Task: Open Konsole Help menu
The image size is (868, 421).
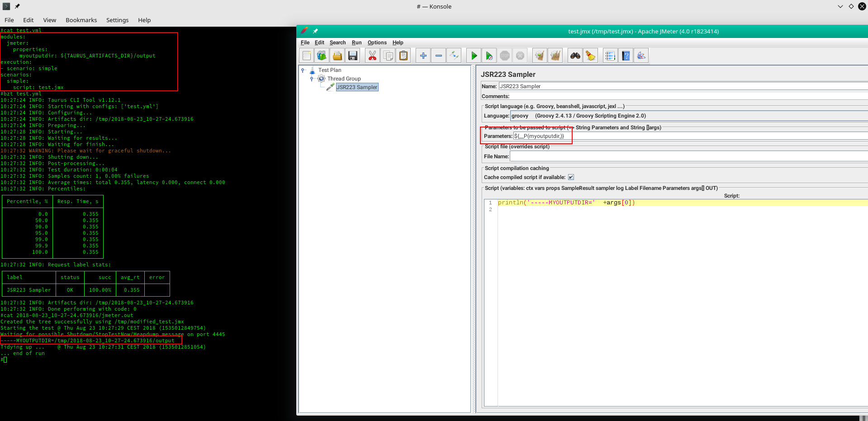Action: 144,20
